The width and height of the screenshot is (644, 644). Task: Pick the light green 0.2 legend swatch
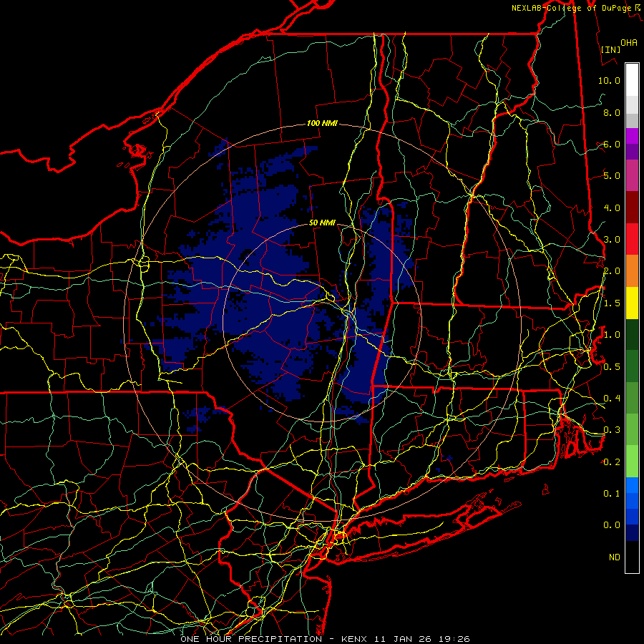(632, 462)
